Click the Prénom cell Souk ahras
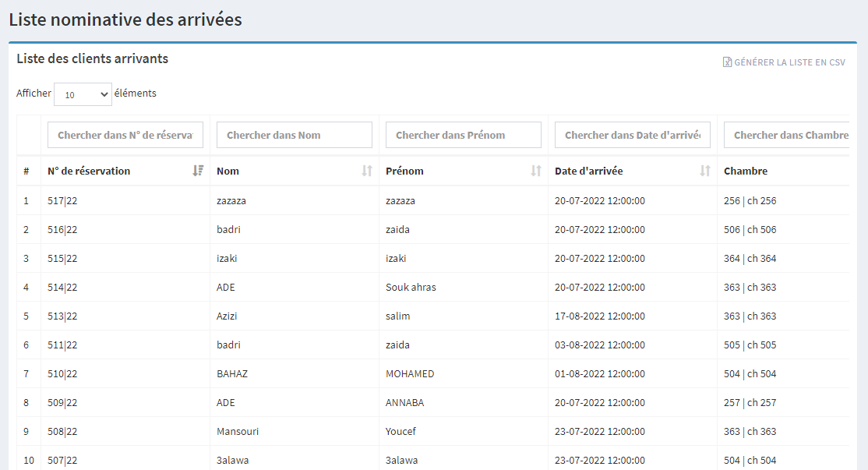 coord(411,287)
